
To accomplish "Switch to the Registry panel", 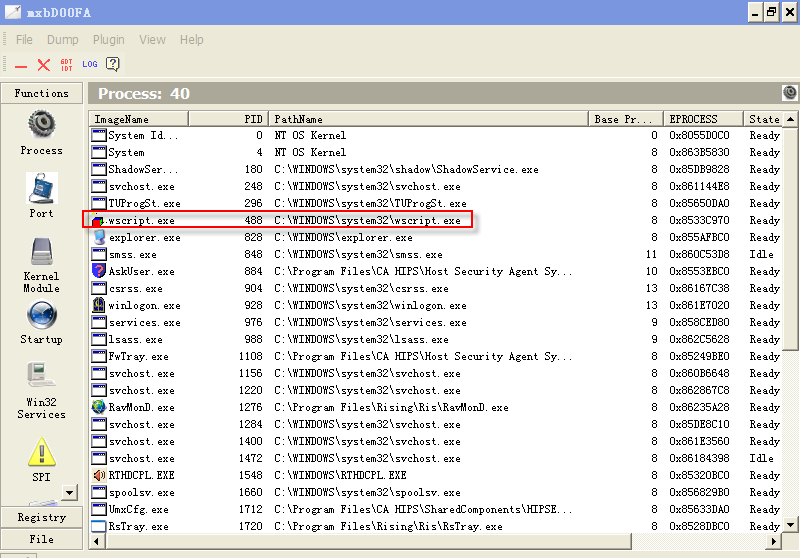I will click(x=41, y=517).
